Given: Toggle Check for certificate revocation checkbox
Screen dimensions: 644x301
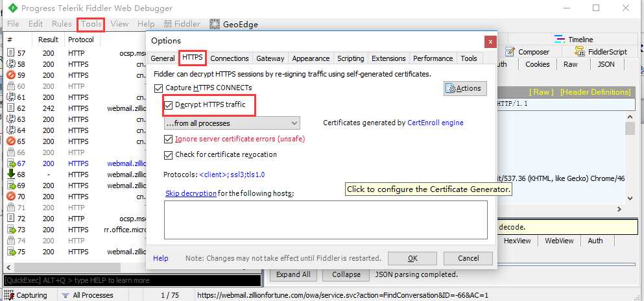Looking at the screenshot, I should coord(168,155).
